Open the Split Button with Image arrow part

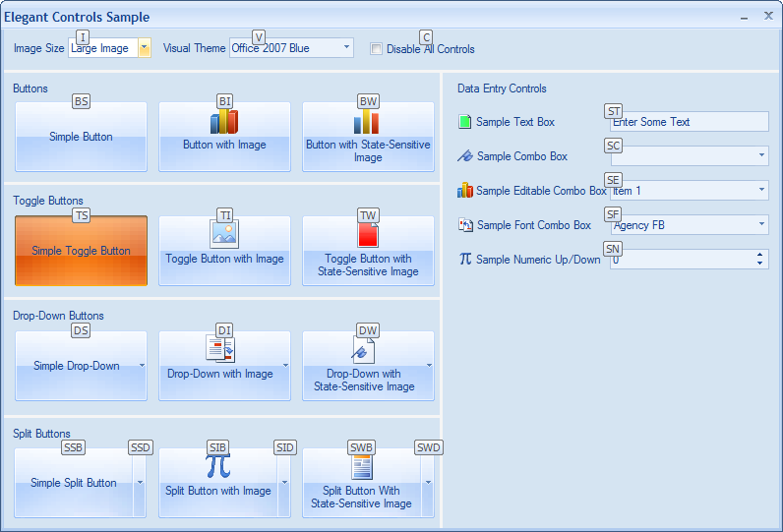coord(284,483)
